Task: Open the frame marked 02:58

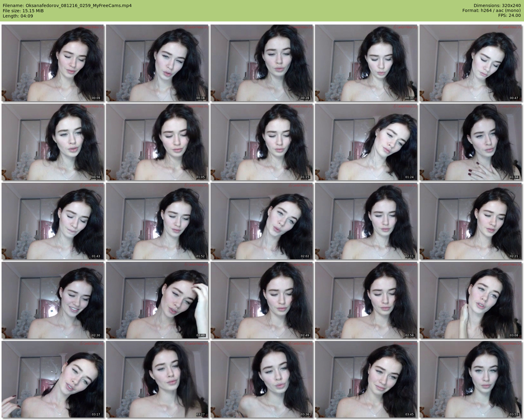Action: tap(366, 300)
